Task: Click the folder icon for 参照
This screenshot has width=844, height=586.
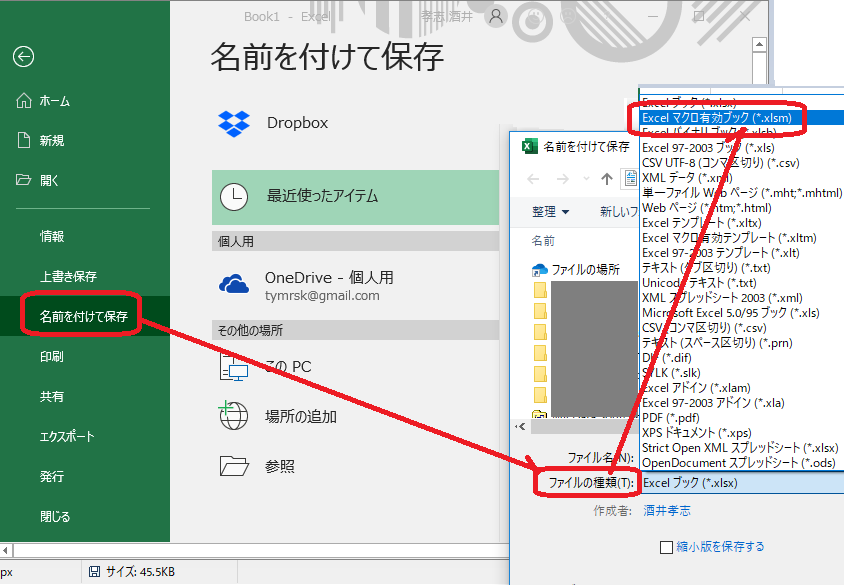Action: 234,466
